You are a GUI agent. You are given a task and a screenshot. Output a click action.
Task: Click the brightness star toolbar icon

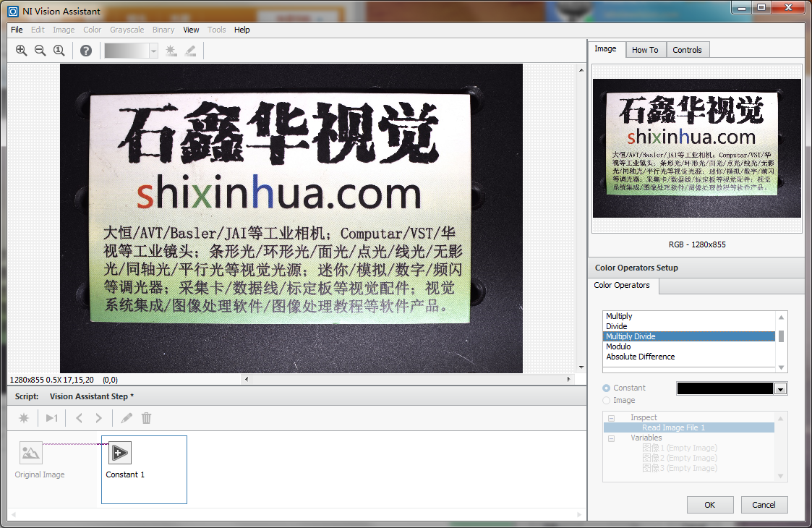(171, 50)
